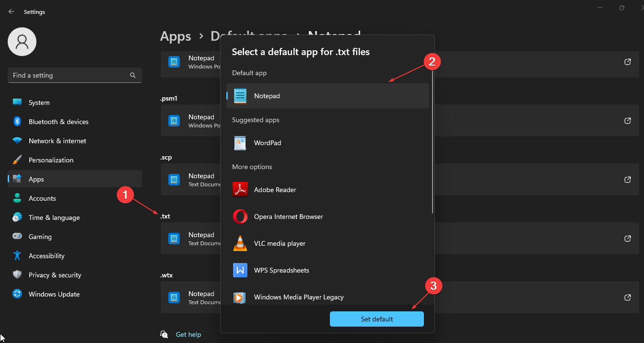Click the search magnifier in Find a setting

(133, 75)
